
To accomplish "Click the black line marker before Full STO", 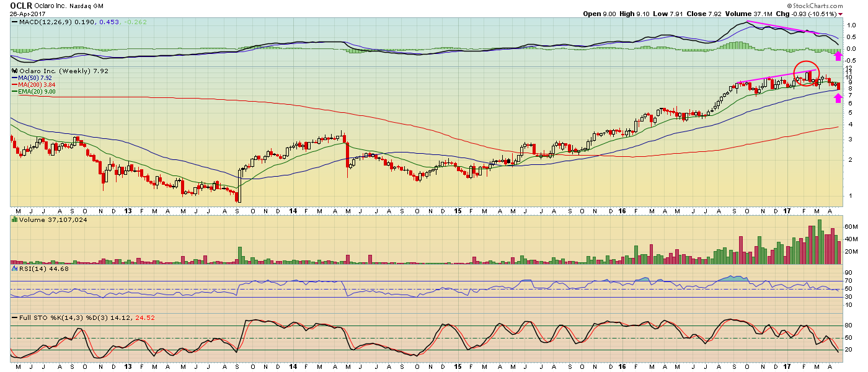I will [15, 318].
